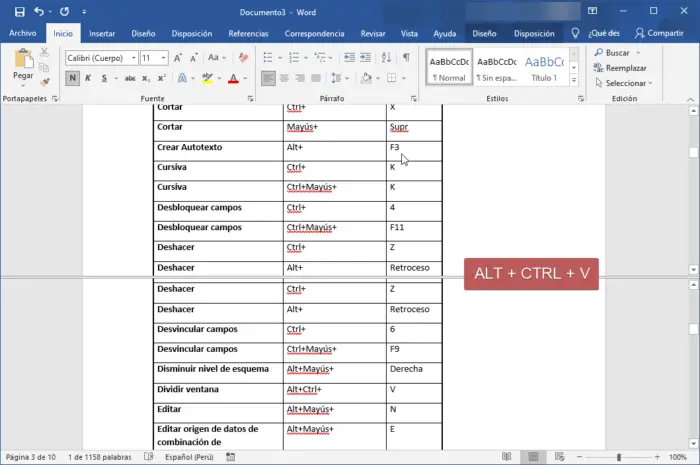Show paragraph marks with the pilcrow icon

(x=406, y=58)
